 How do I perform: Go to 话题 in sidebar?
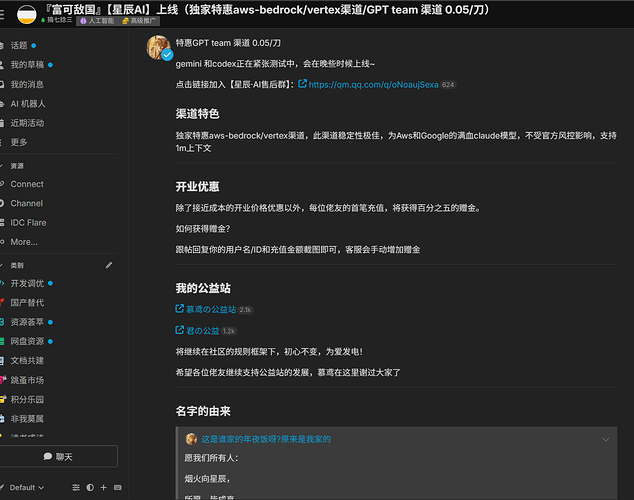pyautogui.click(x=19, y=45)
